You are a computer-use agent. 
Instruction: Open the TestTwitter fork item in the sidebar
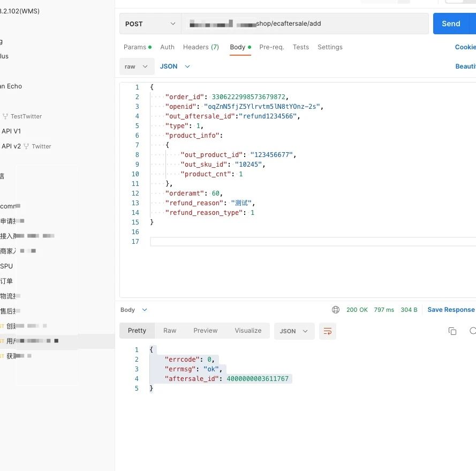[x=26, y=116]
